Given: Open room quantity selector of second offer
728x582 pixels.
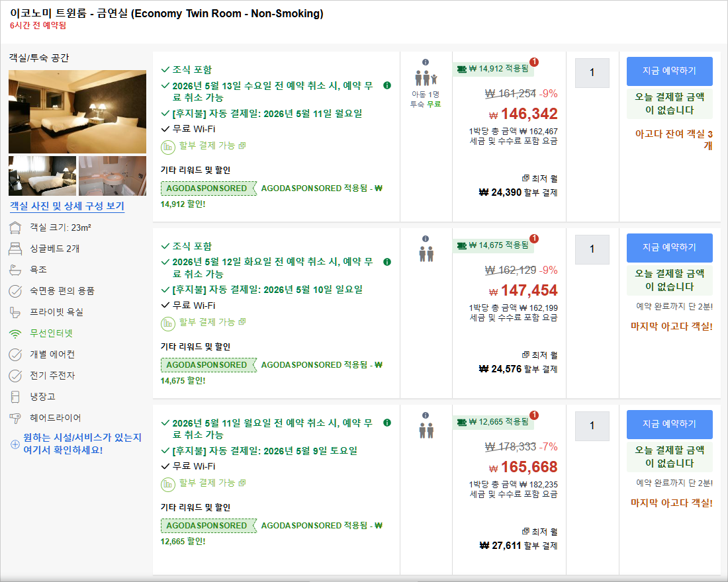Looking at the screenshot, I should coord(592,249).
